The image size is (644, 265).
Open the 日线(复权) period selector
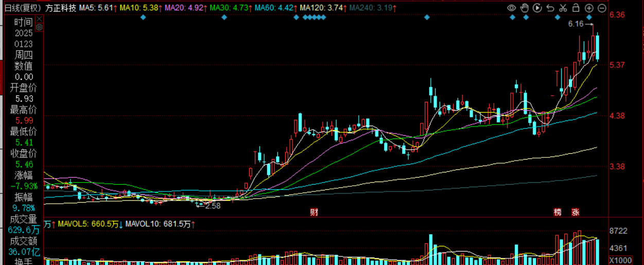pos(23,8)
